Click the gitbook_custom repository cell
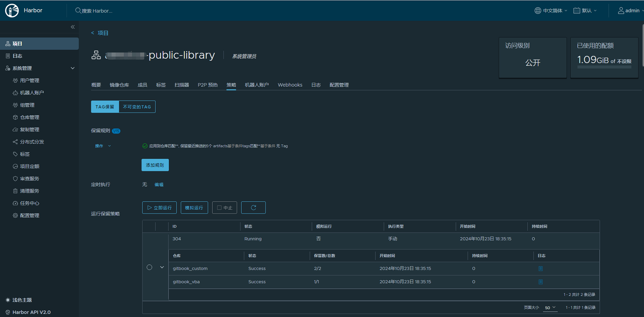 tap(190, 268)
